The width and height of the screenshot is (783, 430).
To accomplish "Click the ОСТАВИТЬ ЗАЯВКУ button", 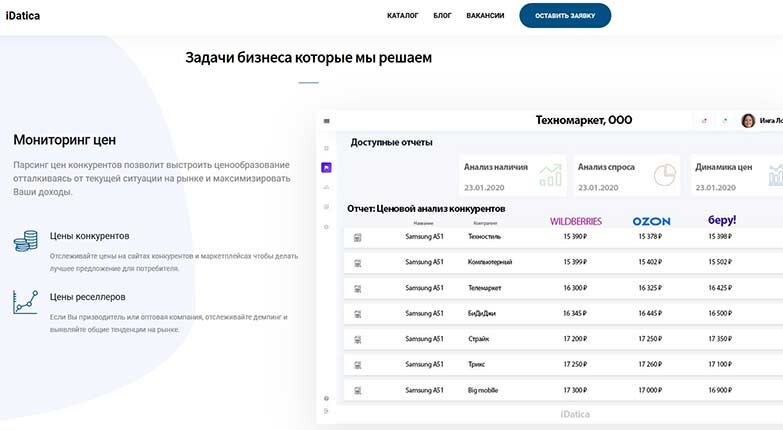I will click(x=565, y=15).
